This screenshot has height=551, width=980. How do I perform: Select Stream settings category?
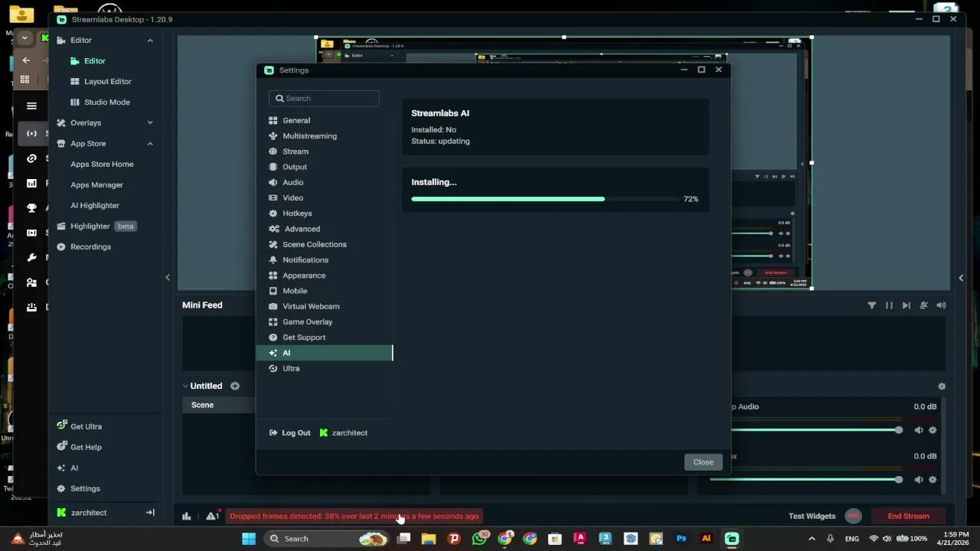pos(324,152)
